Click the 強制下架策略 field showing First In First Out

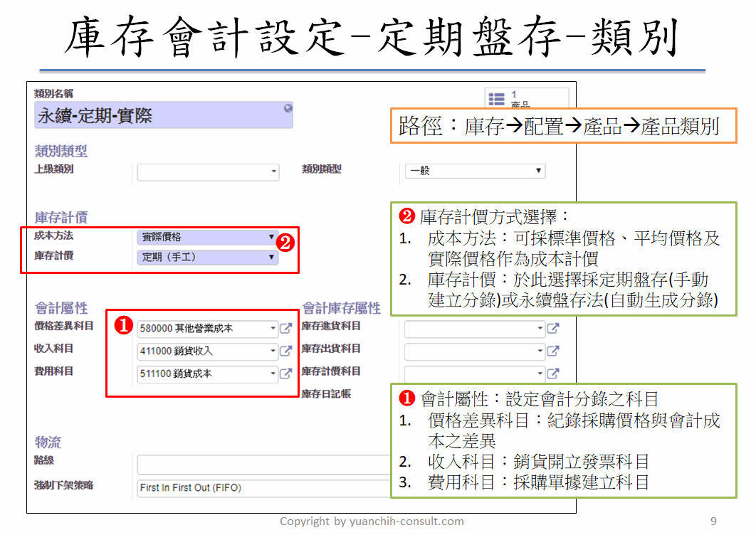[x=263, y=488]
